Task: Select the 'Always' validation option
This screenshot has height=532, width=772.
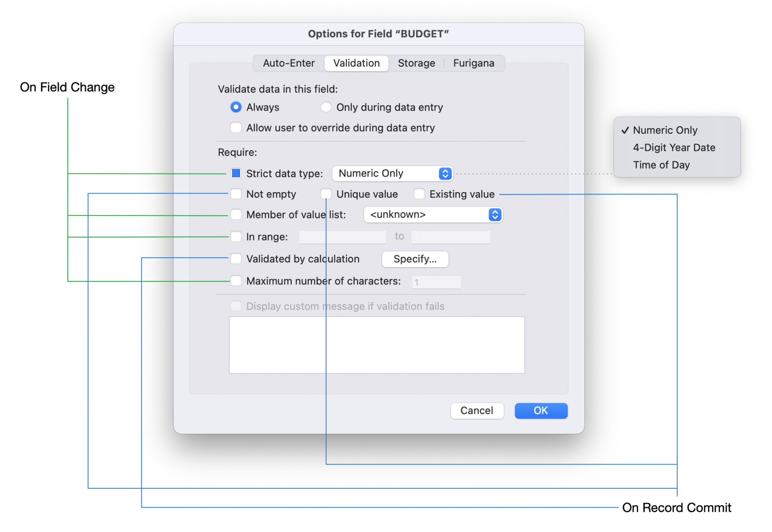Action: point(236,107)
